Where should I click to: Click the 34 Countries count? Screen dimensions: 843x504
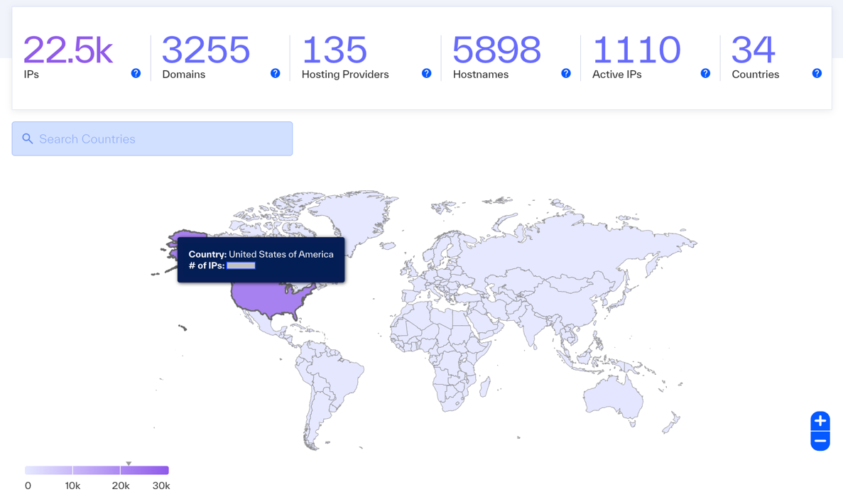pos(754,50)
